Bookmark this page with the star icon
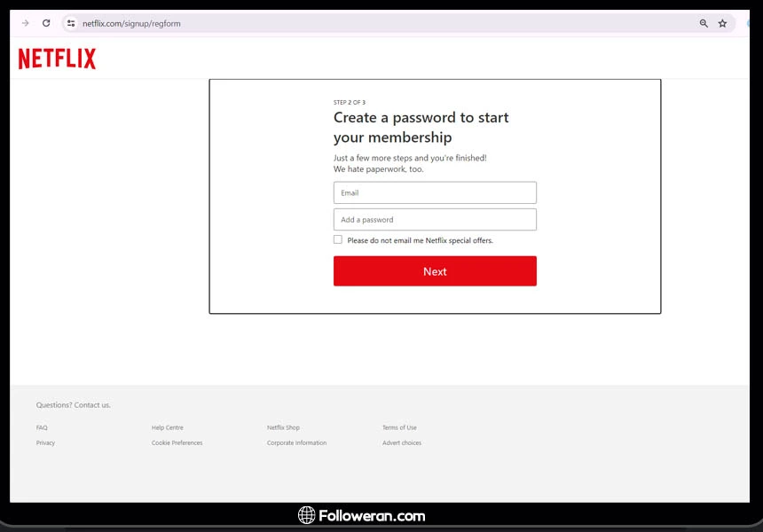 pos(722,23)
